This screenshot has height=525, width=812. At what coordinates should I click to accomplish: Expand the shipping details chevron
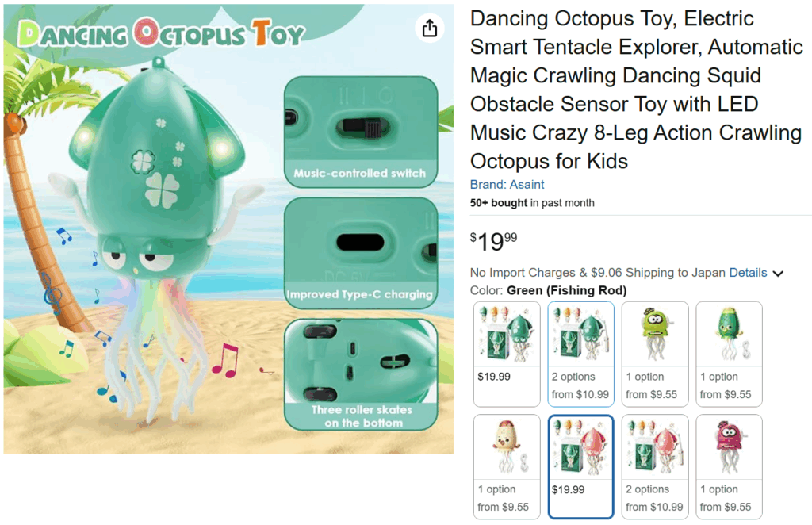[778, 274]
